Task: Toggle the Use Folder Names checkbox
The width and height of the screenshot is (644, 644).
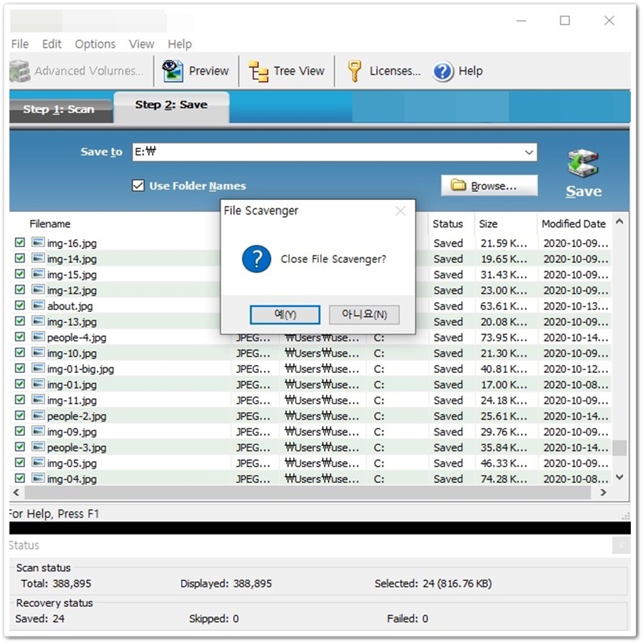Action: (x=138, y=186)
